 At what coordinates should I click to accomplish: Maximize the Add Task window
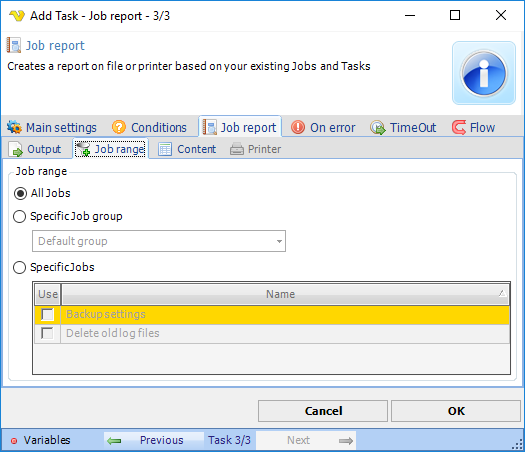coord(455,15)
